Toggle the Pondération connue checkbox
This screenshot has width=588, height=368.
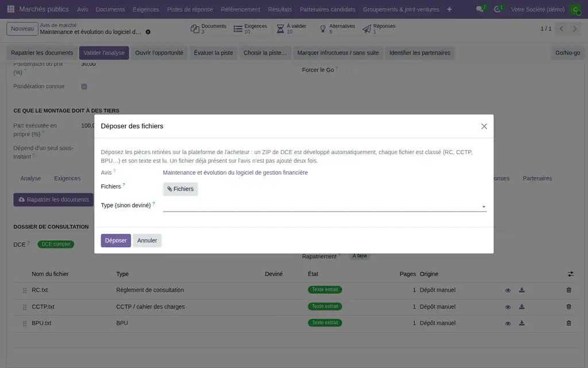84,86
